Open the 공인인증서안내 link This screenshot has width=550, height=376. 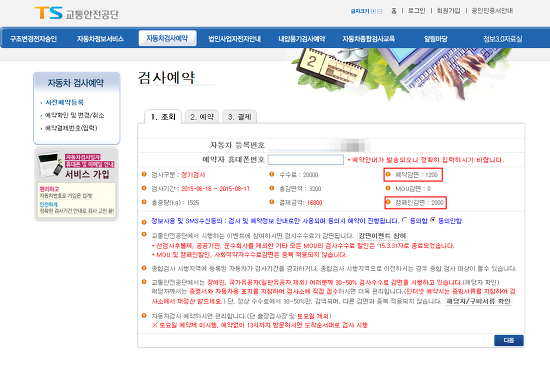492,11
